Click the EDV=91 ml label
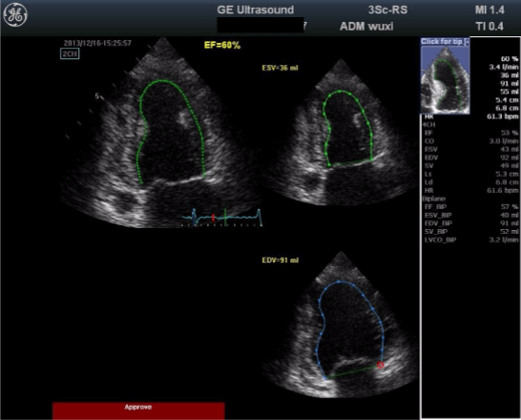Viewport: 521px width, 420px height. (281, 260)
